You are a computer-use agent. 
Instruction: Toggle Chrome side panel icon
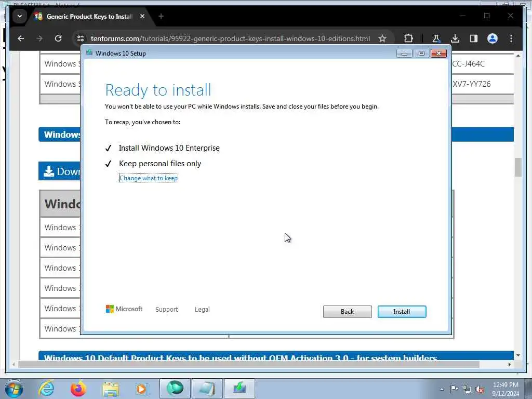(x=474, y=38)
